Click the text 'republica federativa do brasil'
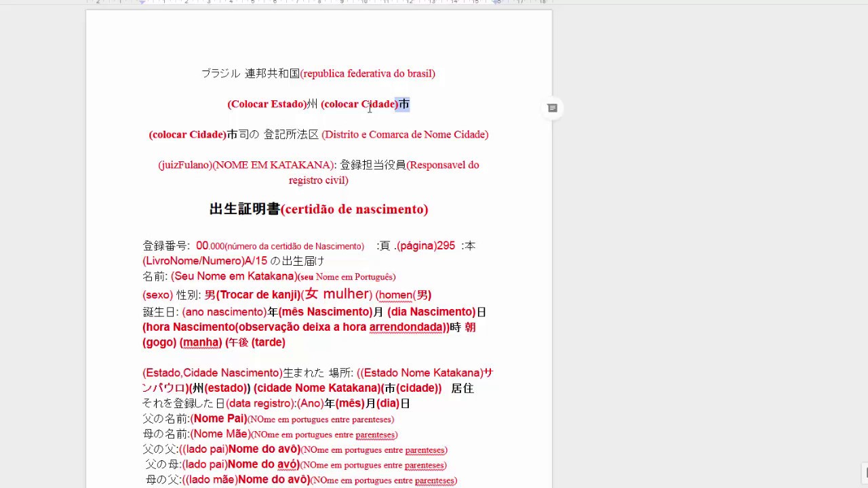 (369, 73)
